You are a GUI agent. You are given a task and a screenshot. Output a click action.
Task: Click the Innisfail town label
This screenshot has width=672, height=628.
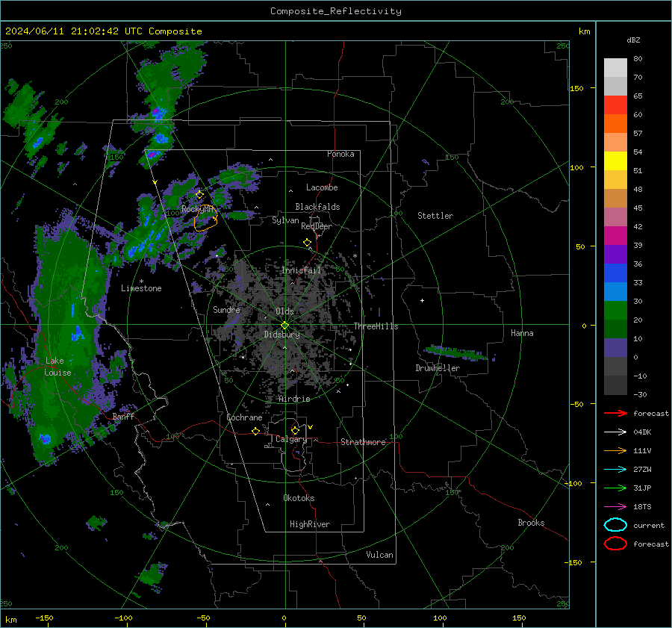(301, 270)
